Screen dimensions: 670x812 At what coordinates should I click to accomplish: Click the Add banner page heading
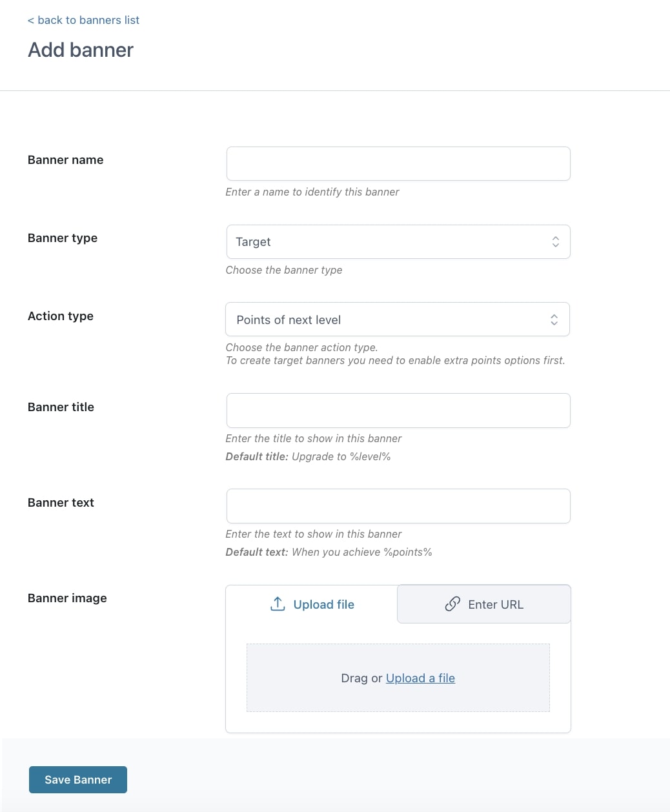81,50
